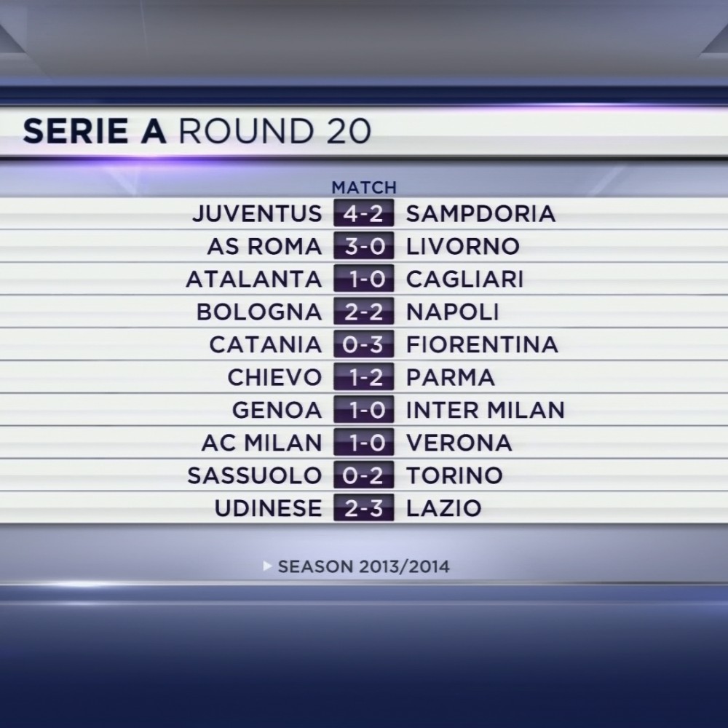Image resolution: width=728 pixels, height=728 pixels.
Task: Click the Juventus 4-2 score box
Action: (x=363, y=213)
